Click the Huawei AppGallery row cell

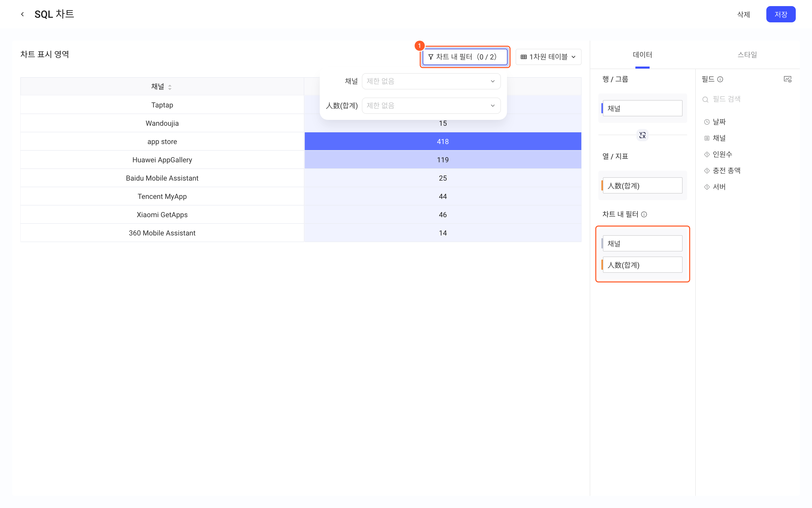pos(162,160)
